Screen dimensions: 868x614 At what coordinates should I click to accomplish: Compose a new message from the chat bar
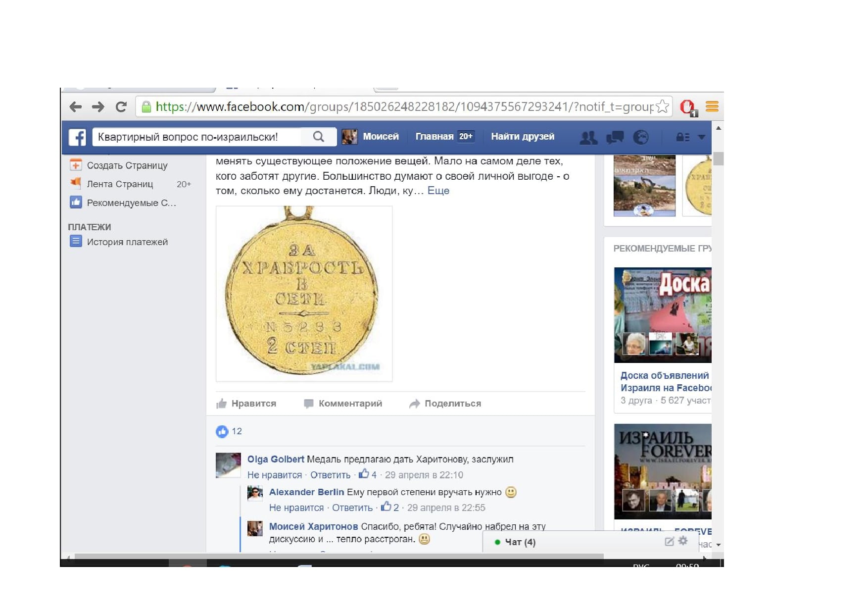669,541
